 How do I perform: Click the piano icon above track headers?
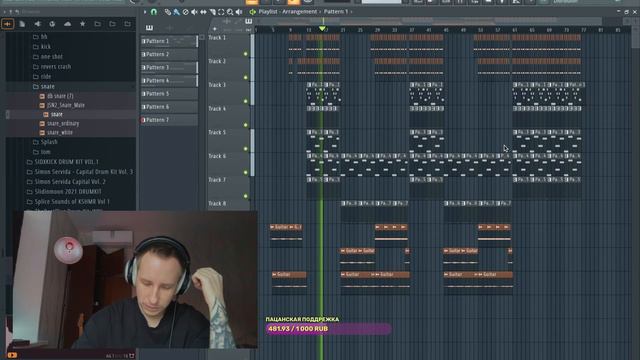pos(248,21)
